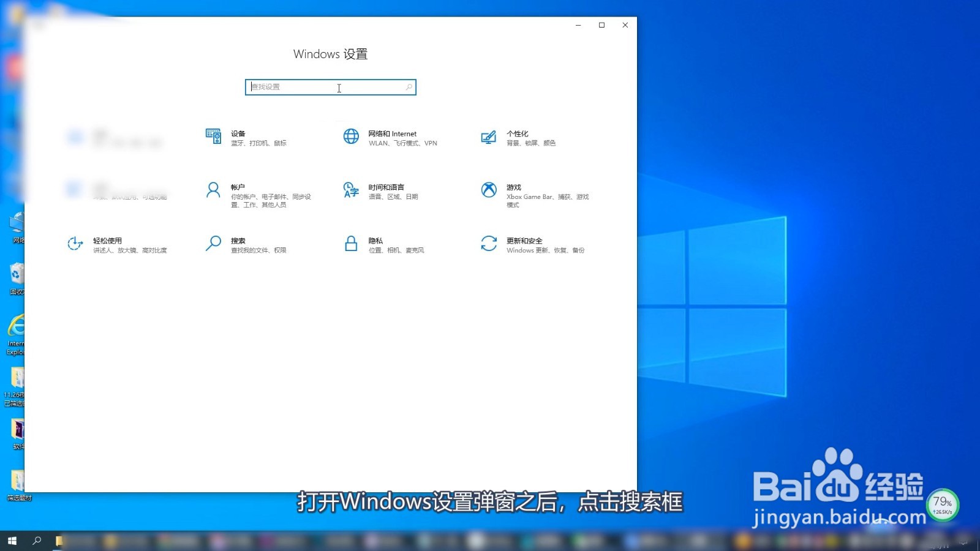Maximize the Windows 设置 window
The image size is (980, 551).
[601, 25]
